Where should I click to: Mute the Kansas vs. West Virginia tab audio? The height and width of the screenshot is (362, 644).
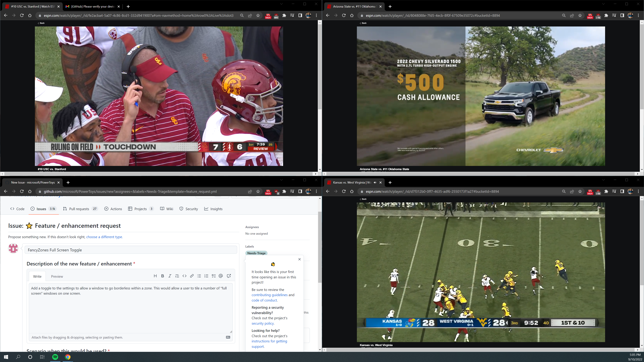375,182
